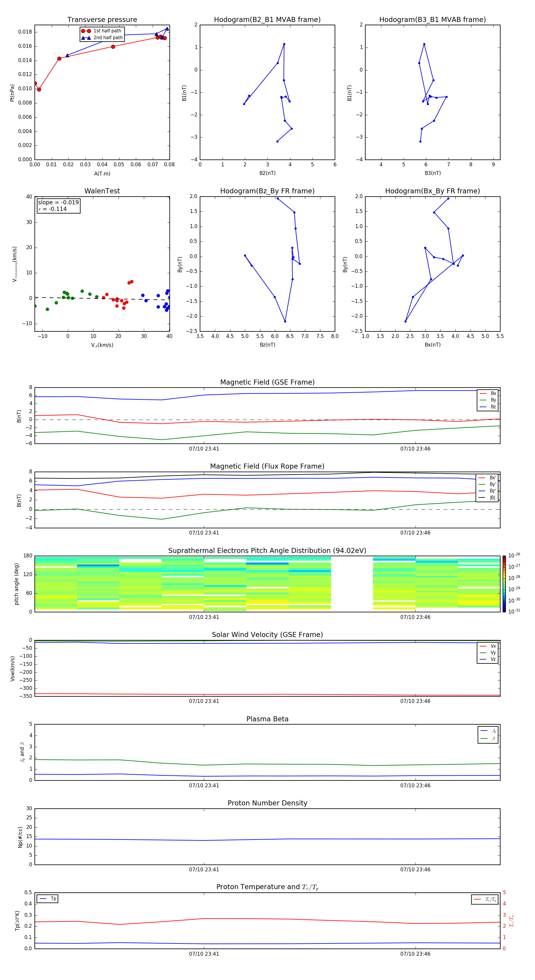Select the 'By' entry in GSE legend
The height and width of the screenshot is (980, 535).
[x=488, y=400]
